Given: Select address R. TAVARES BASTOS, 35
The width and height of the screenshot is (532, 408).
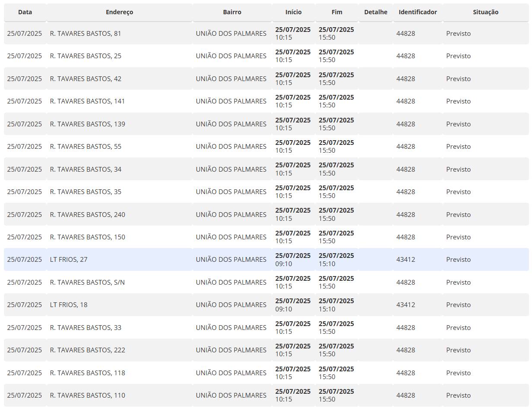Looking at the screenshot, I should tap(85, 191).
